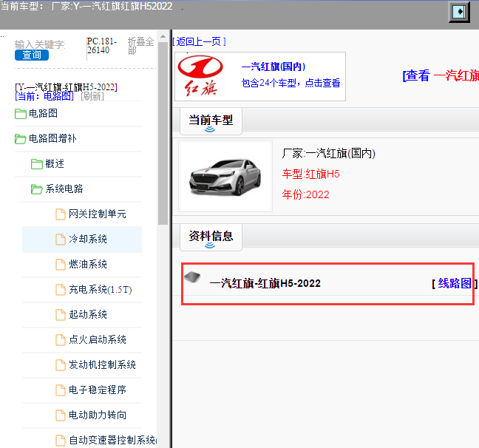Click the 自动变速器控制系统 document icon

click(61, 440)
